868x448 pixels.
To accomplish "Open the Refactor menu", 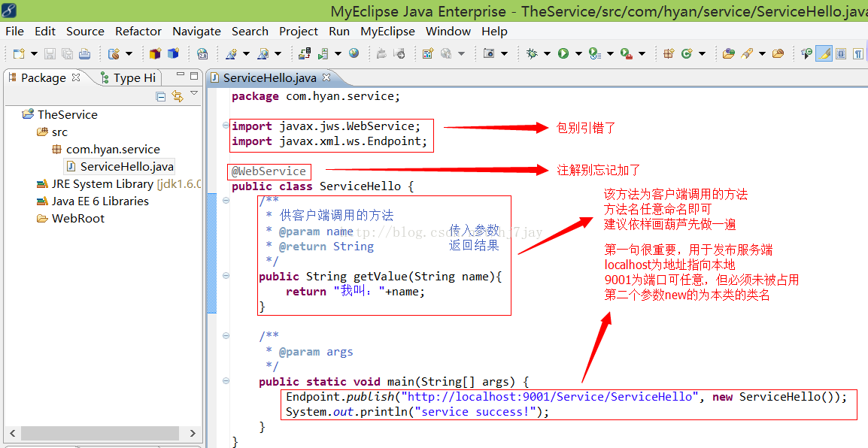I will pos(138,32).
